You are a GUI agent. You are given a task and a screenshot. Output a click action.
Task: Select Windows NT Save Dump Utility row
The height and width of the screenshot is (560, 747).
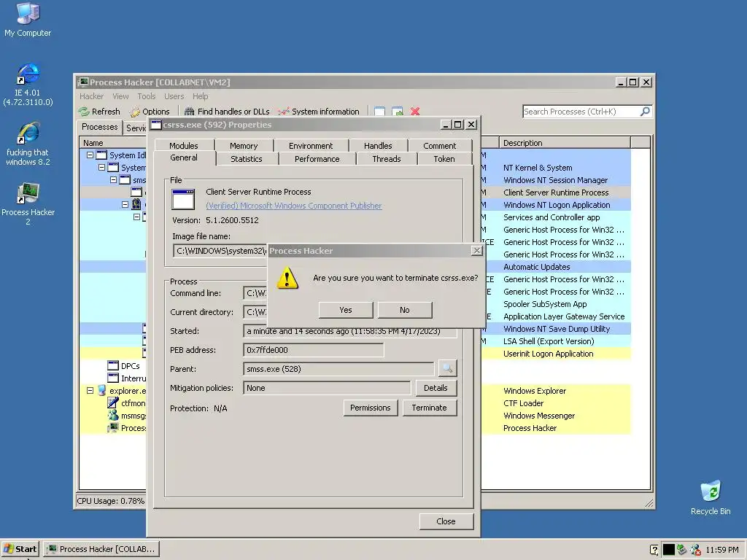tap(557, 329)
